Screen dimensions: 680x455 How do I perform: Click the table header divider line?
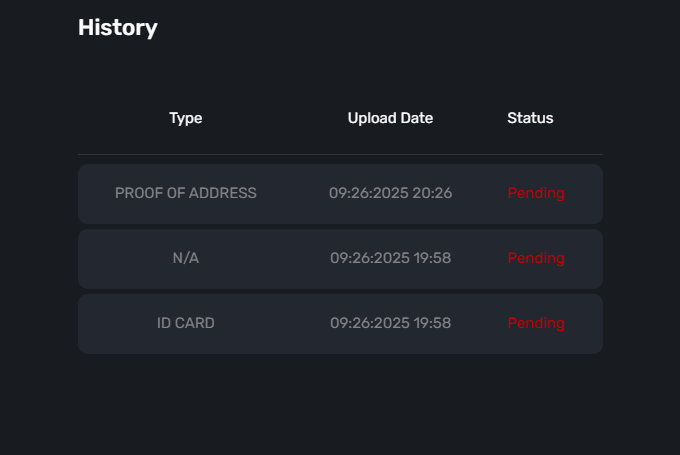point(340,154)
